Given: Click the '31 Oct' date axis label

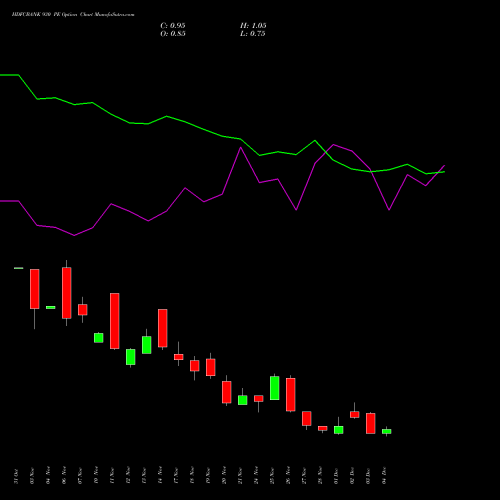Looking at the screenshot, I should point(16,476).
